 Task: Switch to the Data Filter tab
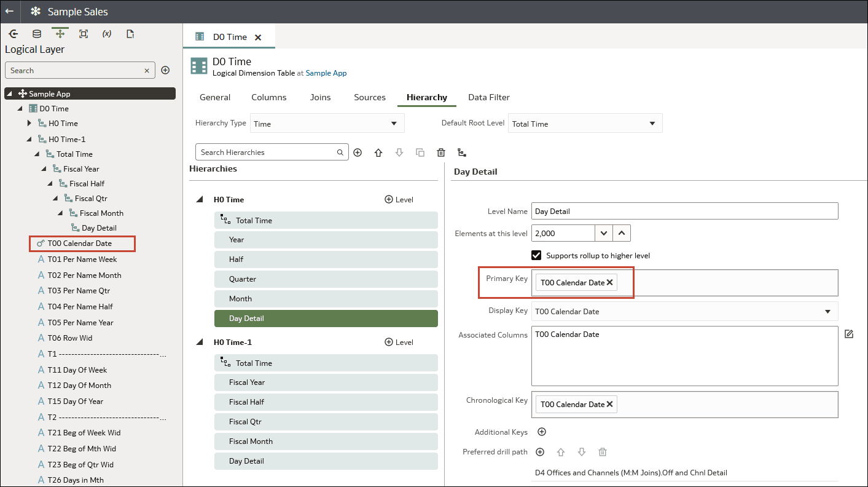tap(488, 97)
